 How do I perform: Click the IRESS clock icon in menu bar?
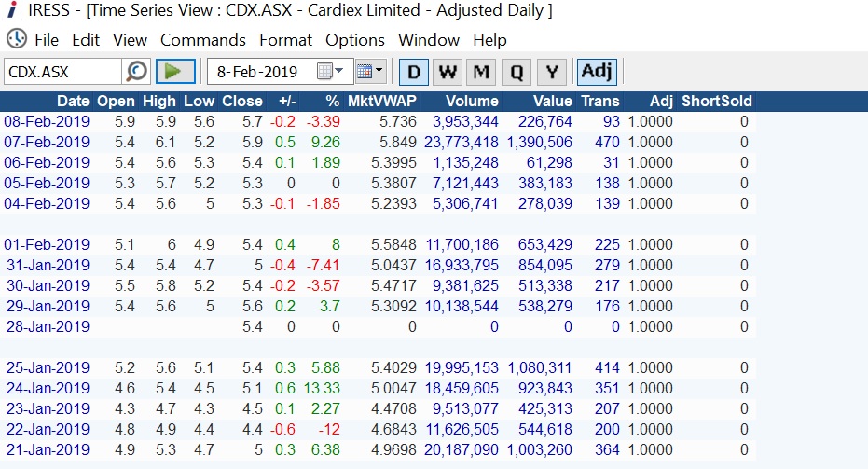17,39
